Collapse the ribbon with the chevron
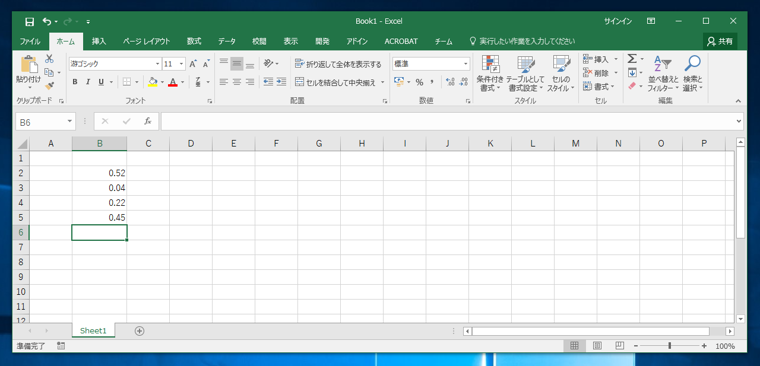Image resolution: width=760 pixels, height=366 pixels. [x=738, y=101]
